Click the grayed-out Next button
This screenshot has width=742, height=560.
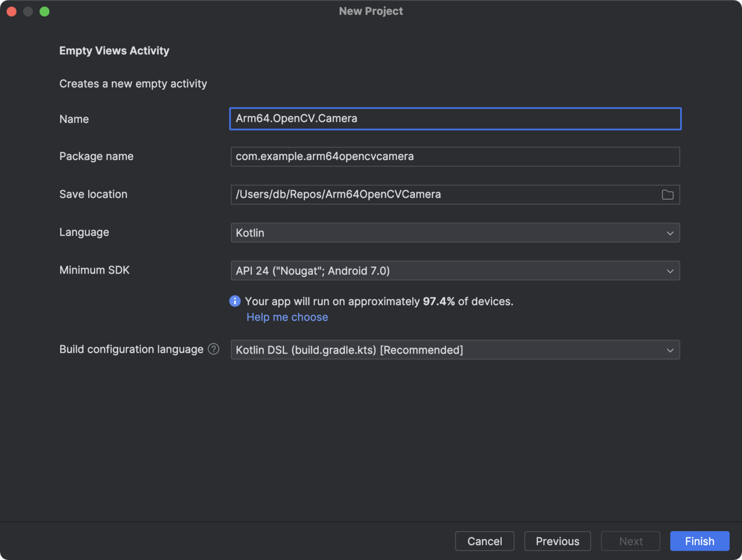point(630,541)
